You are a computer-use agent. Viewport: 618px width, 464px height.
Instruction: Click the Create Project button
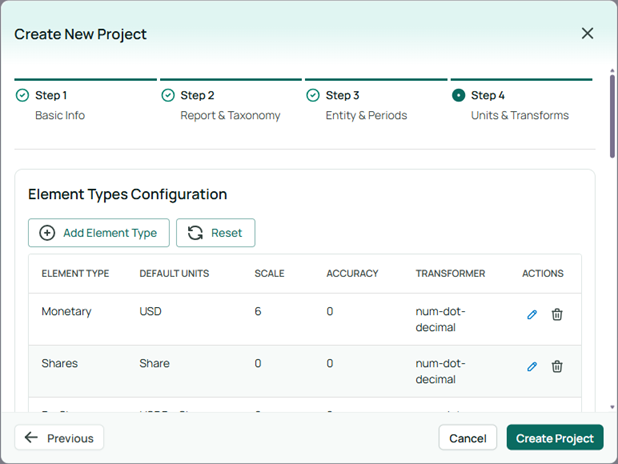555,438
